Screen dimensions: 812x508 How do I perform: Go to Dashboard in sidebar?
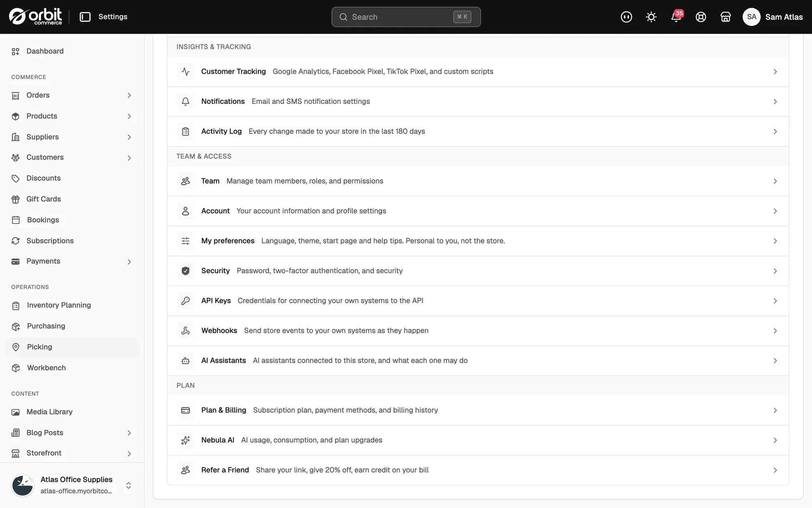pos(72,51)
